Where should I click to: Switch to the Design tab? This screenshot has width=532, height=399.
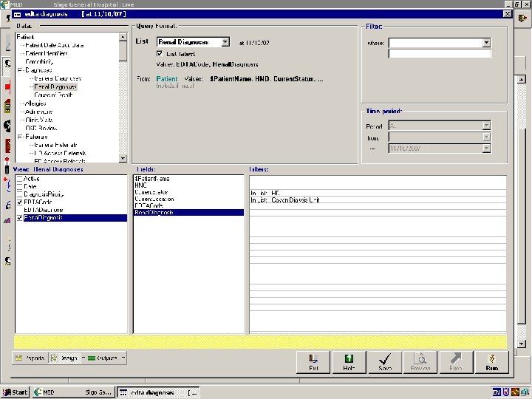tap(64, 358)
